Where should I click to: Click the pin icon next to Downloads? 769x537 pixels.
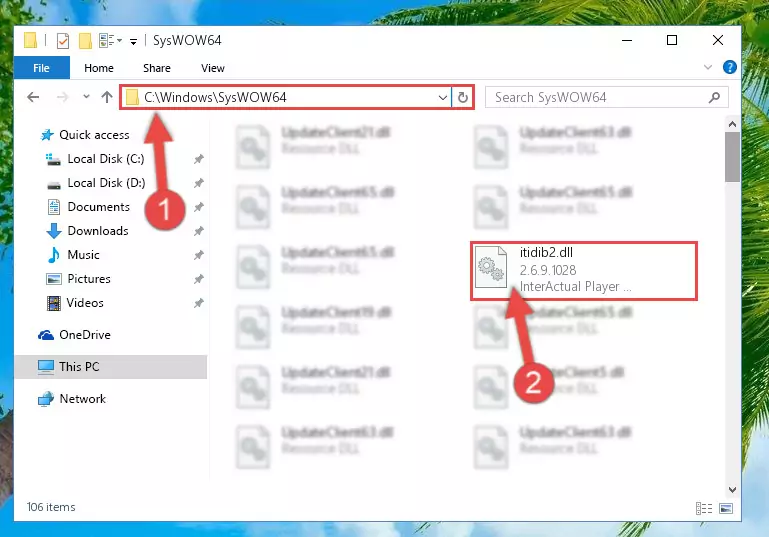[x=199, y=231]
